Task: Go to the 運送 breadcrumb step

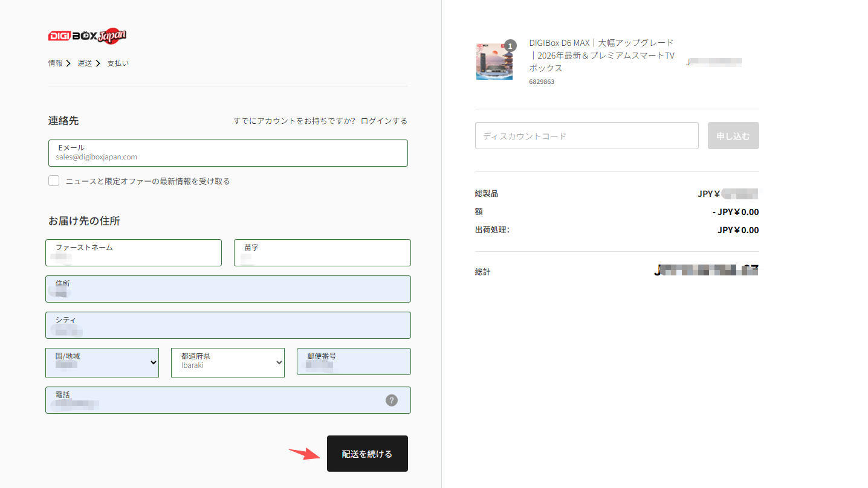Action: tap(85, 63)
